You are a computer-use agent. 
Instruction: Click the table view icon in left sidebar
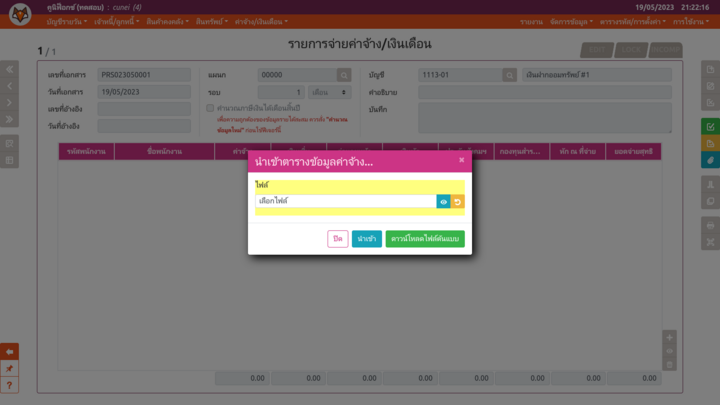(10, 160)
